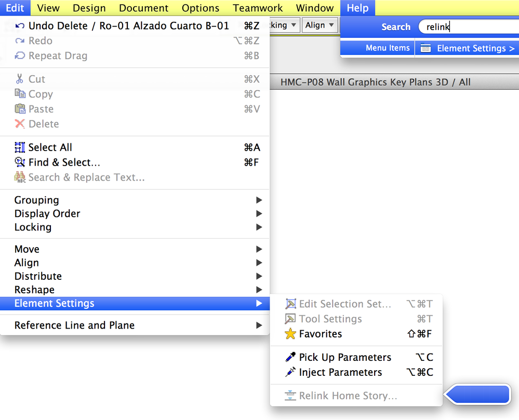Click the Inject Parameters syringe icon
The height and width of the screenshot is (420, 519).
pos(290,372)
